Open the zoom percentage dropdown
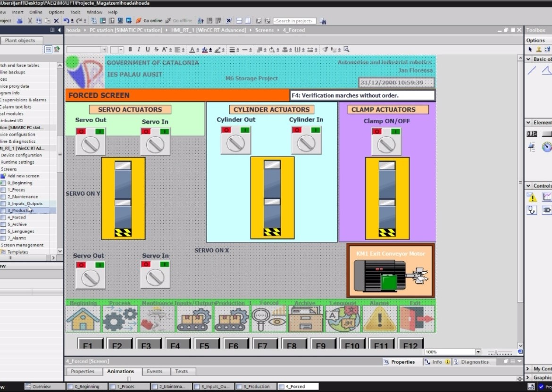Viewport: 552px width, 392px height. tap(478, 352)
